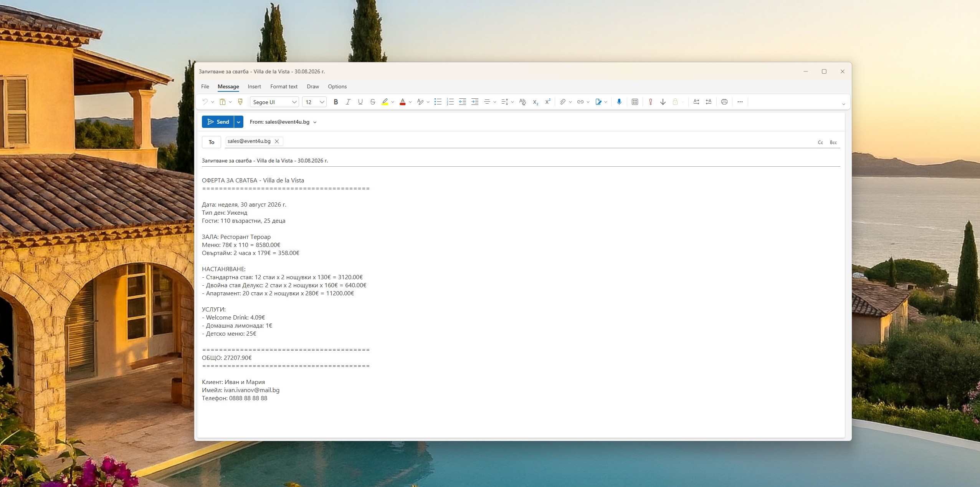Toggle strikethrough formatting
This screenshot has width=980, height=487.
(x=372, y=102)
